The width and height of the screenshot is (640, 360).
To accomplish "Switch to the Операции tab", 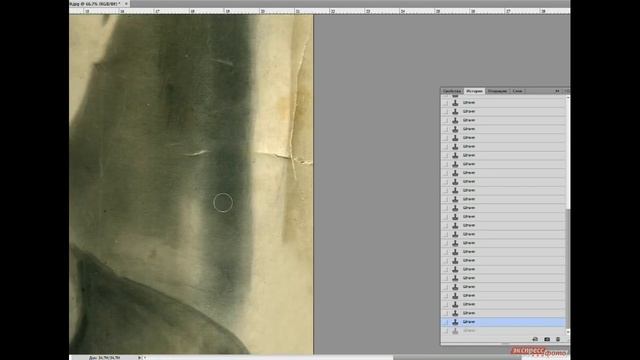I will point(497,91).
